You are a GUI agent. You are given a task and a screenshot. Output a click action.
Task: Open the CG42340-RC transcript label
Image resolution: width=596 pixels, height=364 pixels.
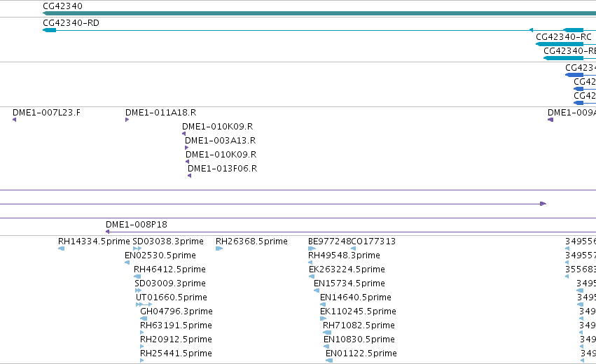point(564,37)
